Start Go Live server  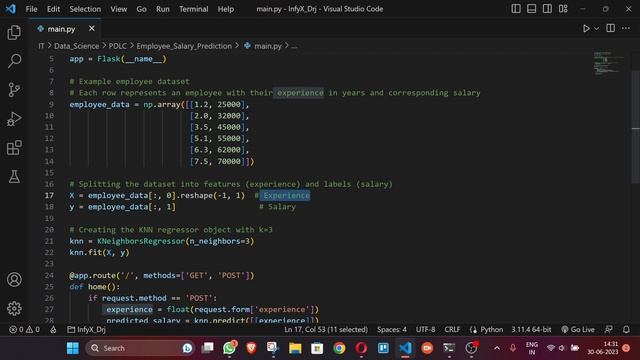578,329
